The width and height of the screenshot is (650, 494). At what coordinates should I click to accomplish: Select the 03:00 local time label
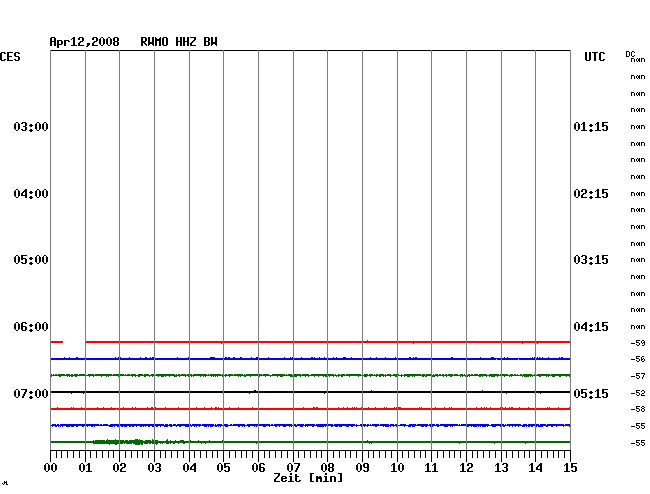(x=31, y=126)
